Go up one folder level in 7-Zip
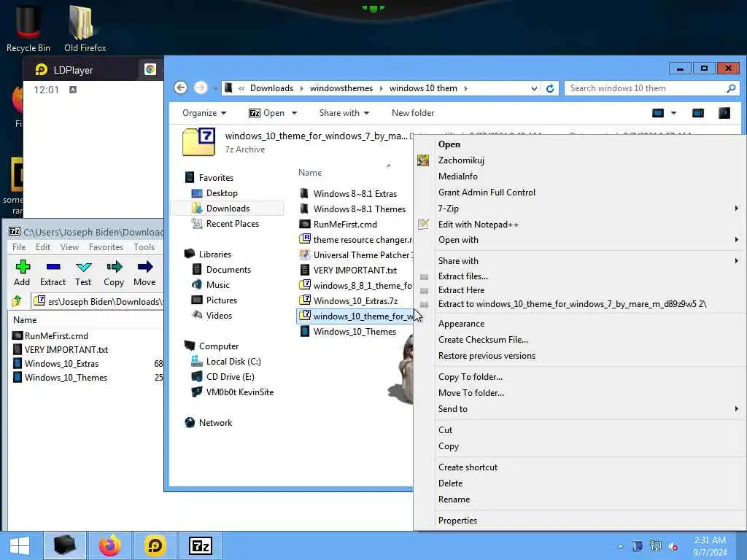 [18, 301]
